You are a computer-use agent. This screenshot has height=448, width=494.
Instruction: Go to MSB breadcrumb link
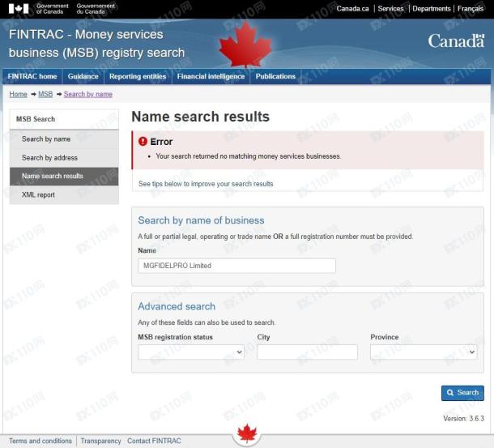45,94
